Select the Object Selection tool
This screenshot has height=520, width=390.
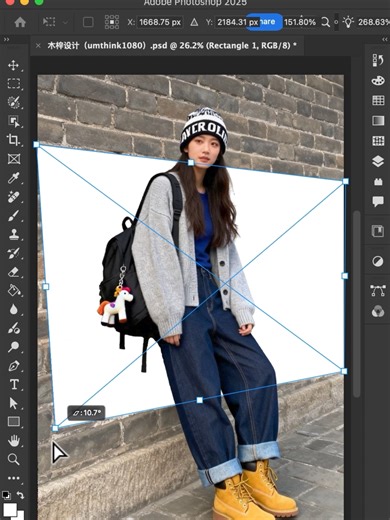(x=14, y=121)
